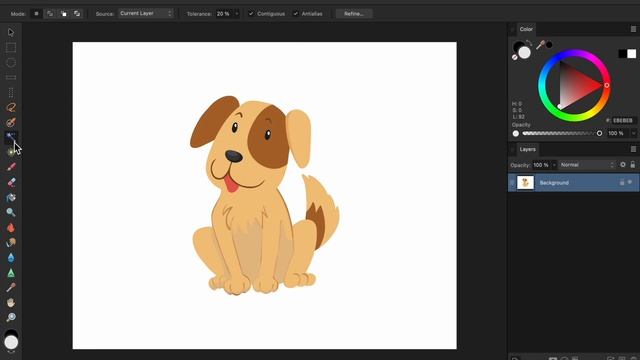Open the layer Opacity dropdown arrow

point(554,165)
